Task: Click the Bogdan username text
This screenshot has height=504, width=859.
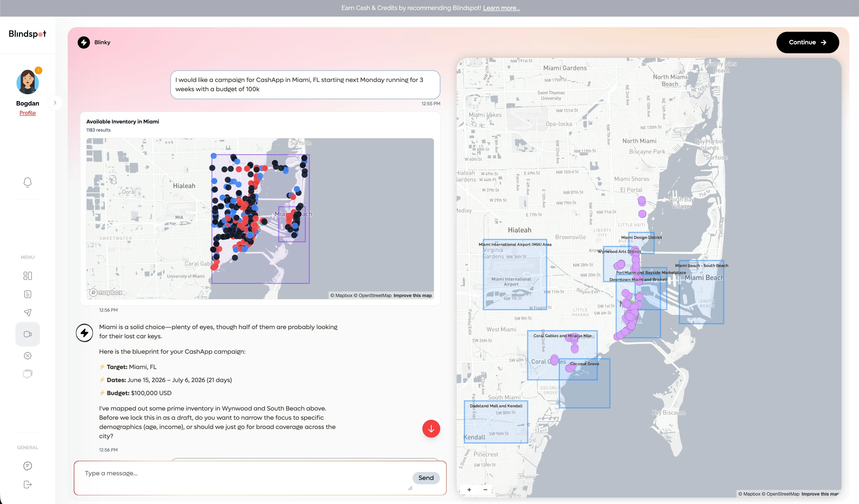Action: coord(28,103)
